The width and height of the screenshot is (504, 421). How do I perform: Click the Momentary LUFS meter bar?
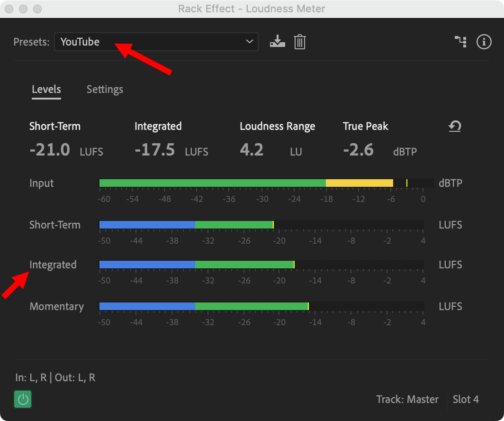[261, 306]
